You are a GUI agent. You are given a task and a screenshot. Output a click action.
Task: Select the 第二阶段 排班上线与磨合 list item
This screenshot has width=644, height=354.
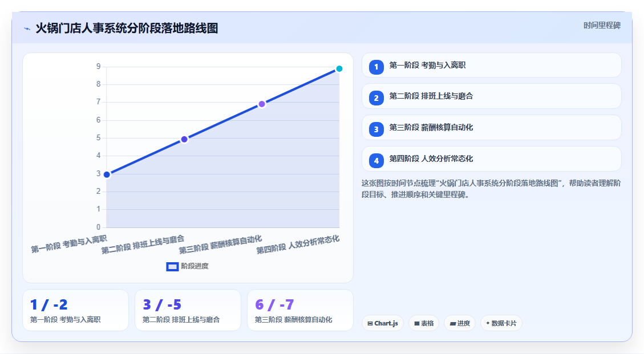tap(491, 96)
